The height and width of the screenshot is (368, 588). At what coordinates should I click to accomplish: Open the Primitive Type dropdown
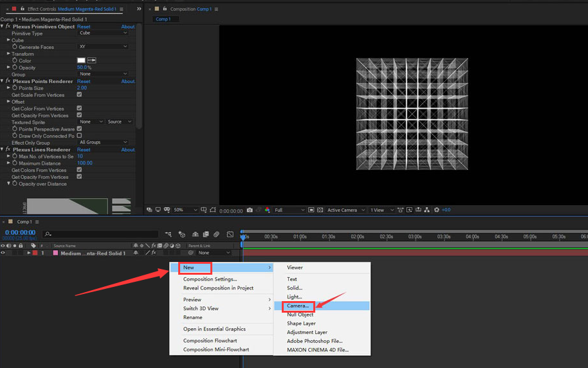103,33
